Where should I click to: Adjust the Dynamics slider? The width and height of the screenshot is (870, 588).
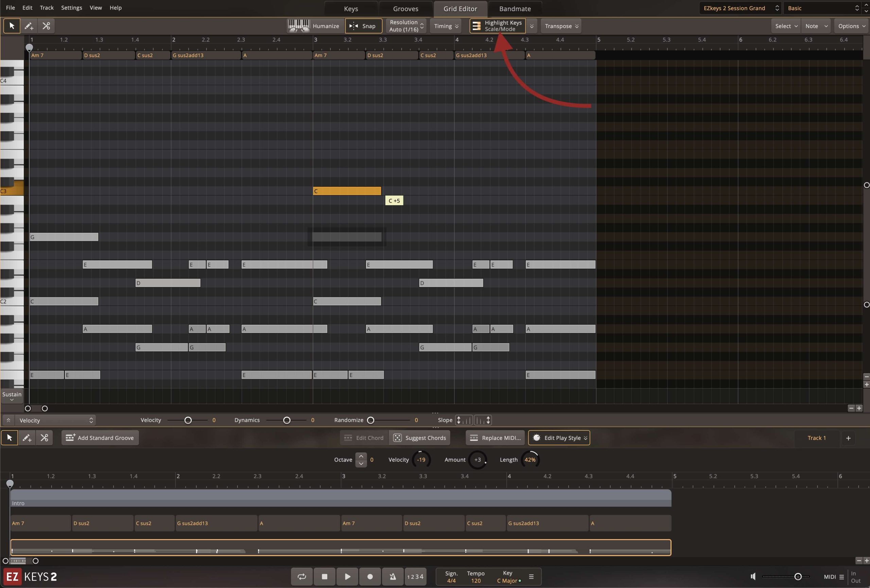[287, 420]
